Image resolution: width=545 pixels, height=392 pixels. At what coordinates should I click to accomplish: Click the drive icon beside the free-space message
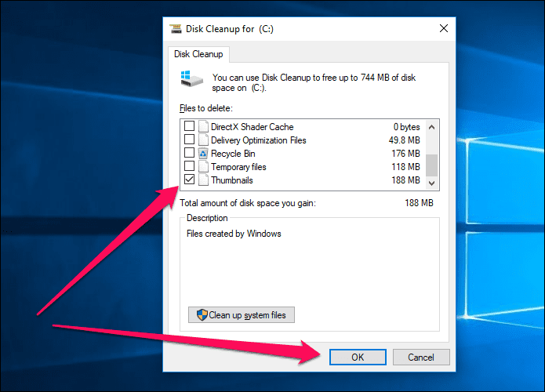click(x=191, y=79)
